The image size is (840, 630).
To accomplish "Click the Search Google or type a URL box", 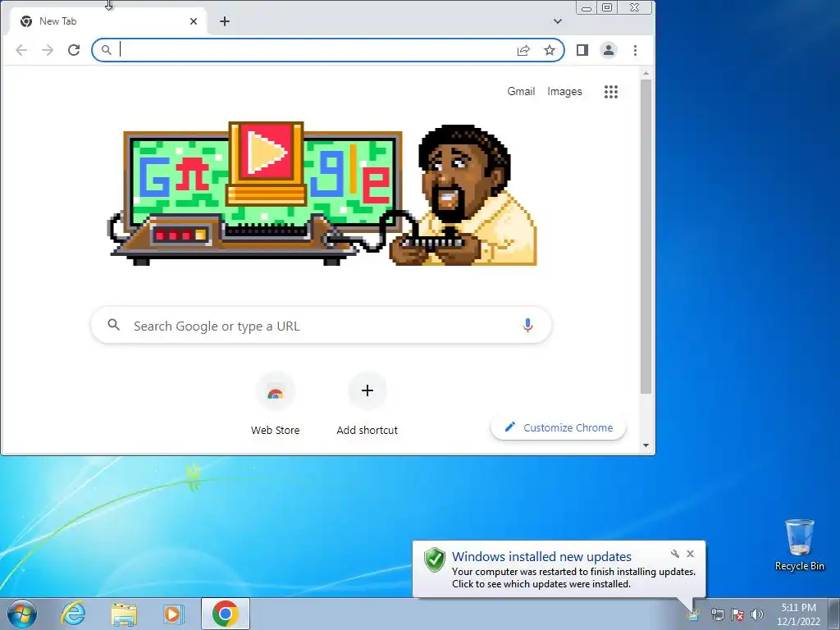I will point(321,325).
